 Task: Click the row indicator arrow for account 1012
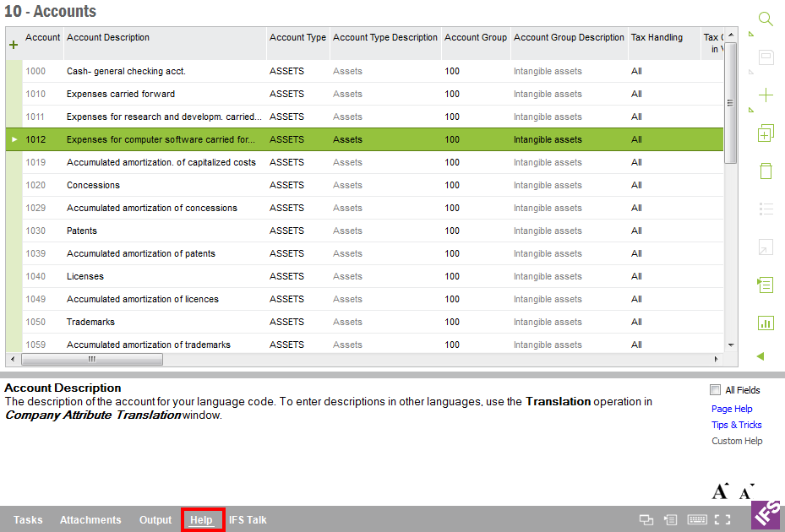pos(14,139)
